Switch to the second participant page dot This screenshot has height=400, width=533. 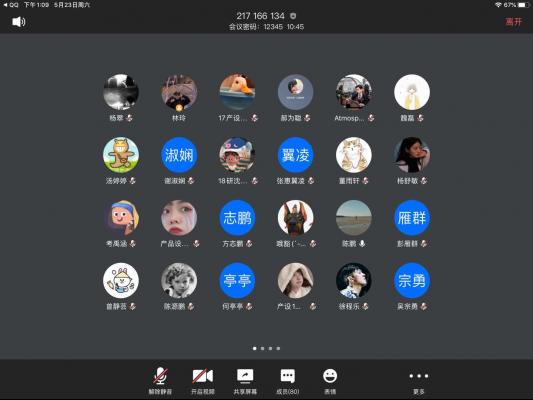click(x=262, y=348)
